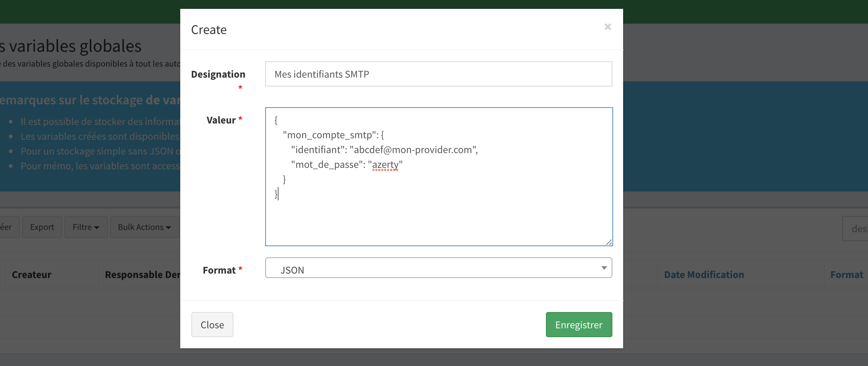868x366 pixels.
Task: Click the Designation label
Action: pyautogui.click(x=218, y=74)
